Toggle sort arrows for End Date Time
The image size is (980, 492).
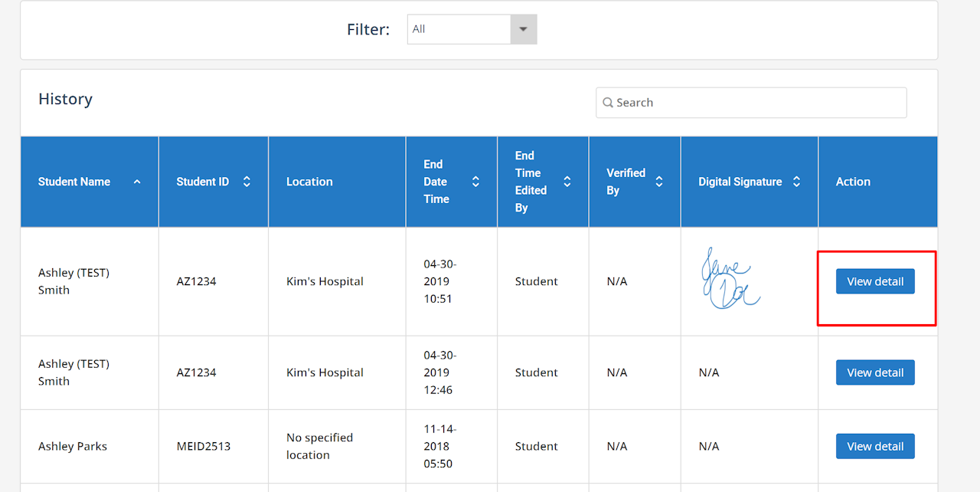tap(475, 182)
